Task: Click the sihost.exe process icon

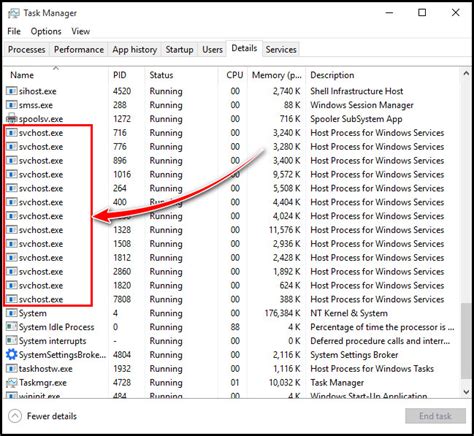Action: click(x=12, y=91)
